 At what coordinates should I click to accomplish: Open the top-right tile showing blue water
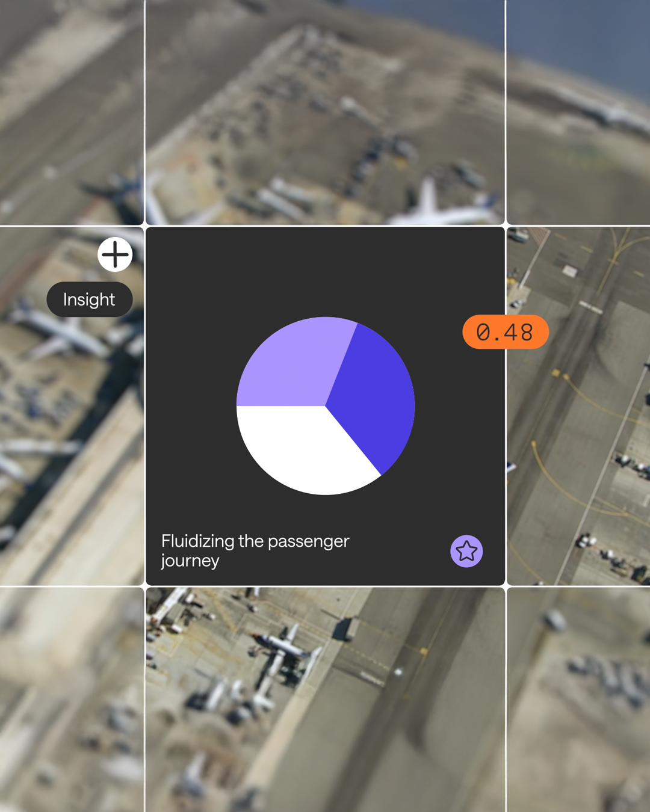[578, 112]
